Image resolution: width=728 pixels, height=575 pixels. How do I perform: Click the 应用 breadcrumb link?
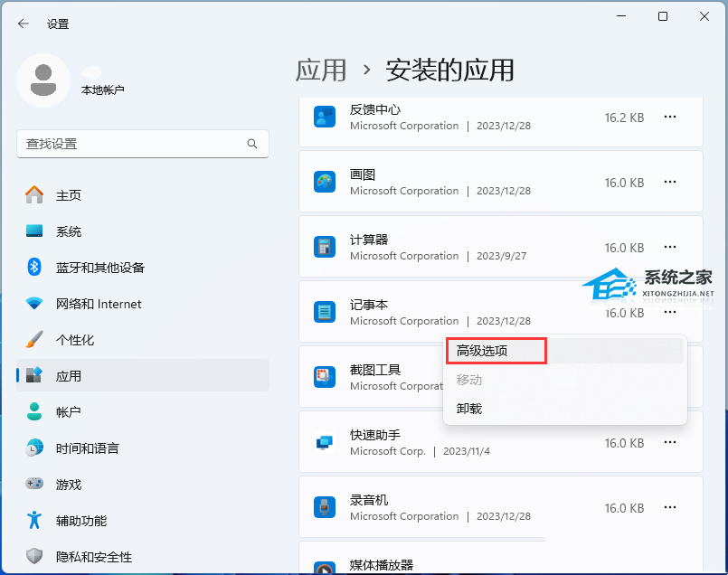pyautogui.click(x=321, y=70)
